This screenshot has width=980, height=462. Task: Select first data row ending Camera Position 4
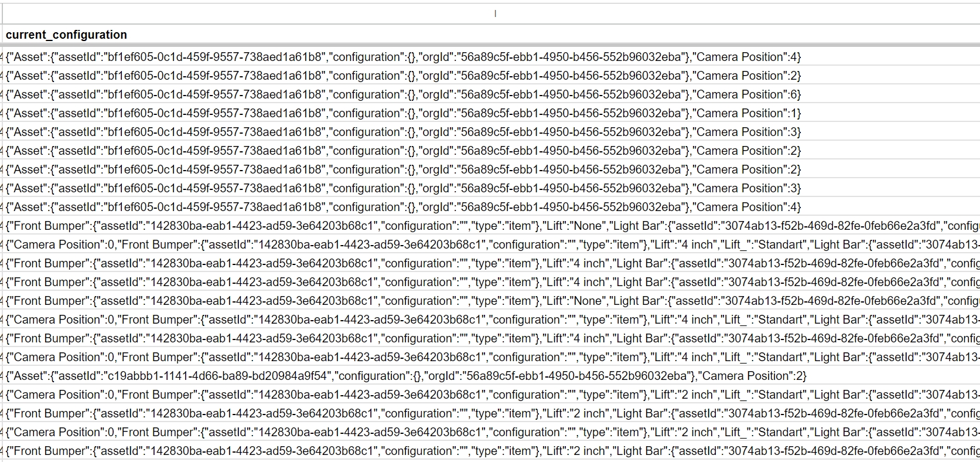coord(403,57)
